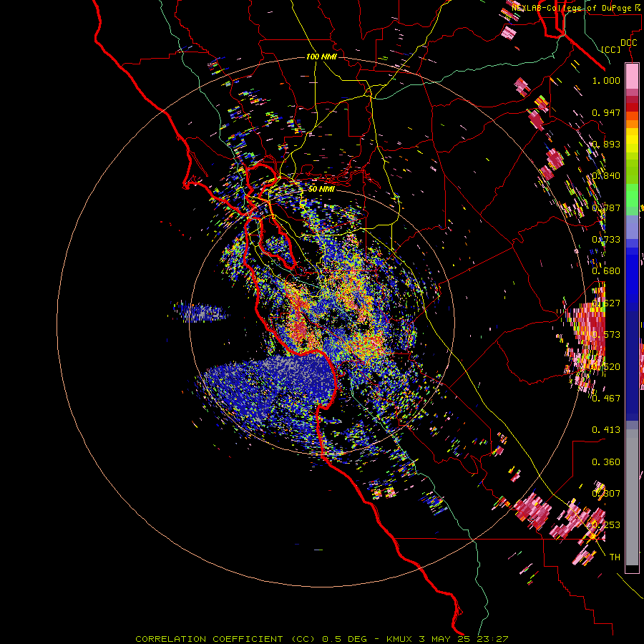Click the 100 NMI range ring label
Image resolution: width=644 pixels, height=644 pixels.
(321, 57)
